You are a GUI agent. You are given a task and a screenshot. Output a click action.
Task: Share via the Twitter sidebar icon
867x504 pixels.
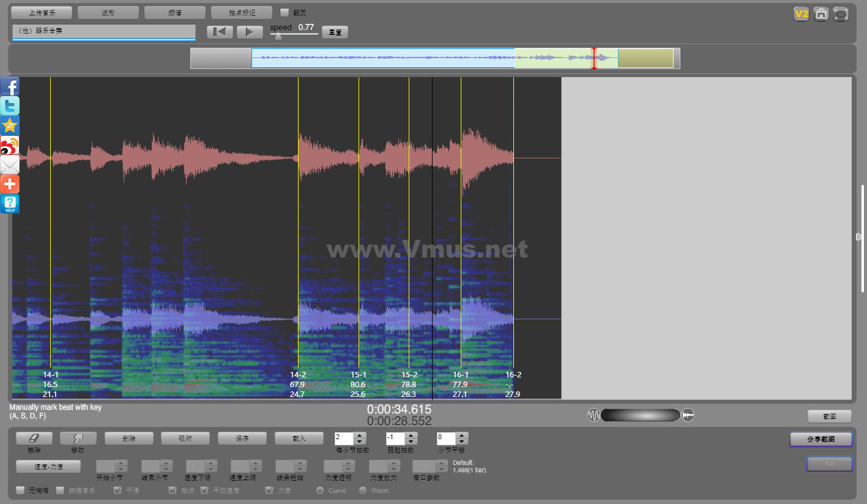tap(10, 106)
